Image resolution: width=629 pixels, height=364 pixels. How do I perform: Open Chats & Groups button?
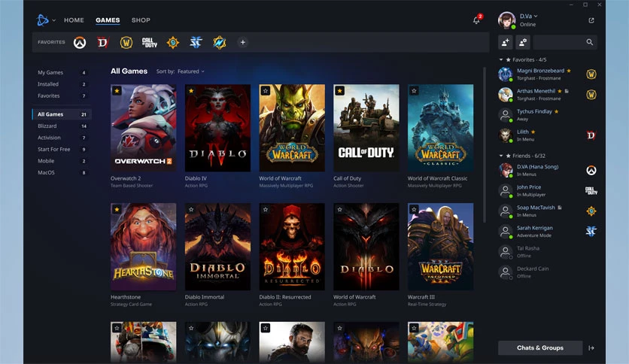[540, 348]
